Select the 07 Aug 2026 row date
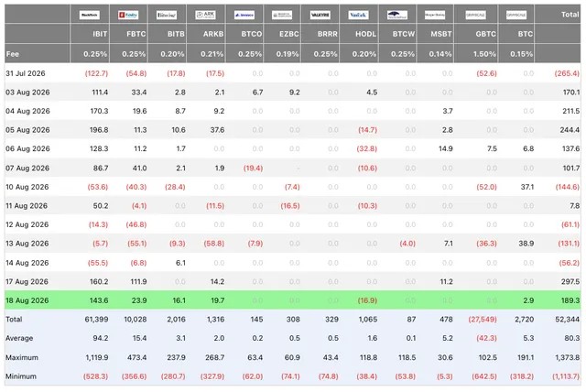 27,169
